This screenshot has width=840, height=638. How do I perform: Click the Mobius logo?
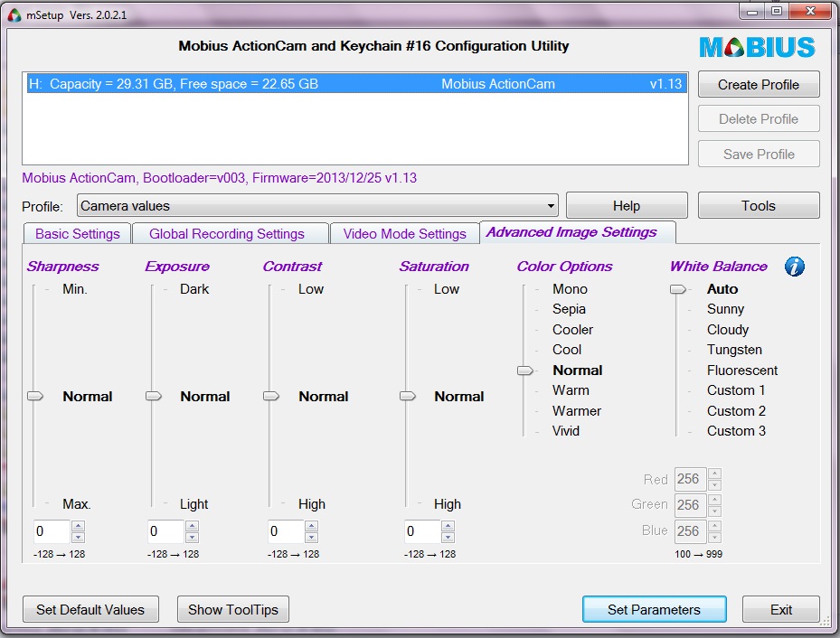coord(757,47)
